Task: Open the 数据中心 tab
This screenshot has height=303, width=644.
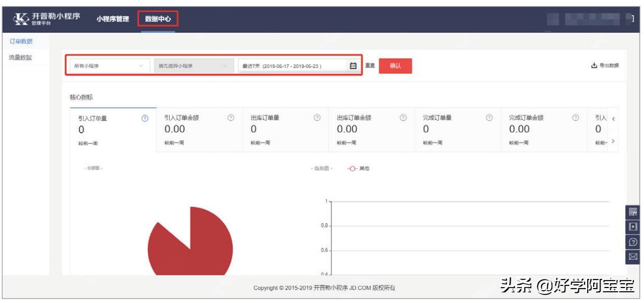Action: [158, 19]
